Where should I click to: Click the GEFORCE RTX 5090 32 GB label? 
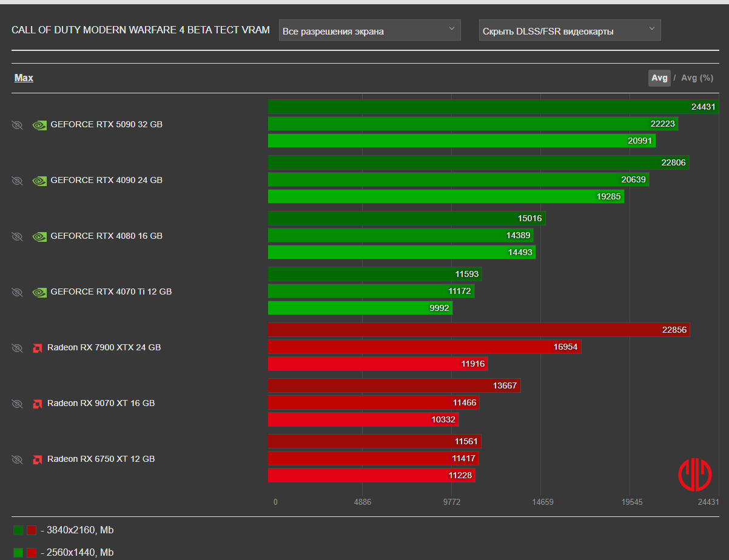coord(107,124)
